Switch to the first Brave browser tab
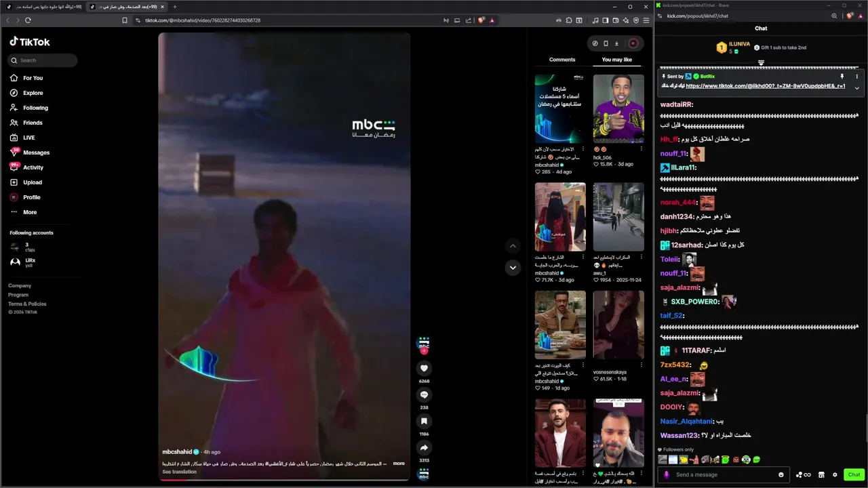868x488 pixels. click(43, 6)
